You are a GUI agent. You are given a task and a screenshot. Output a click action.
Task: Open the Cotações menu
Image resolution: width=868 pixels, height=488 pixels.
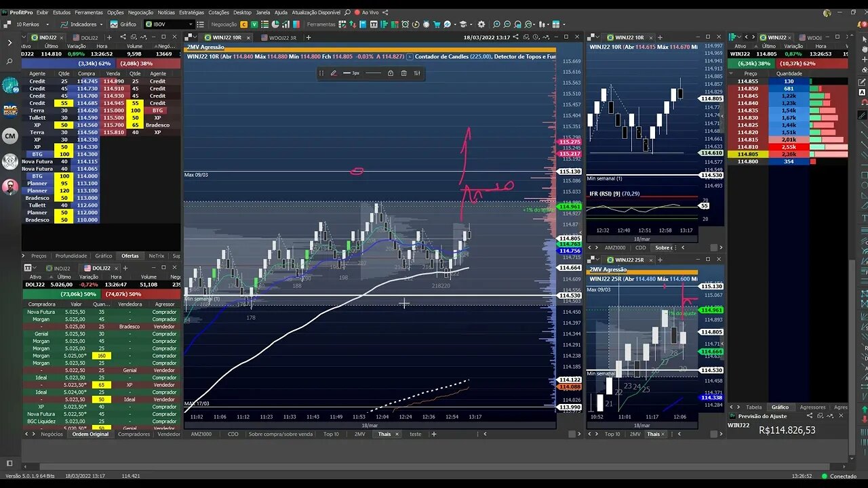pyautogui.click(x=218, y=12)
